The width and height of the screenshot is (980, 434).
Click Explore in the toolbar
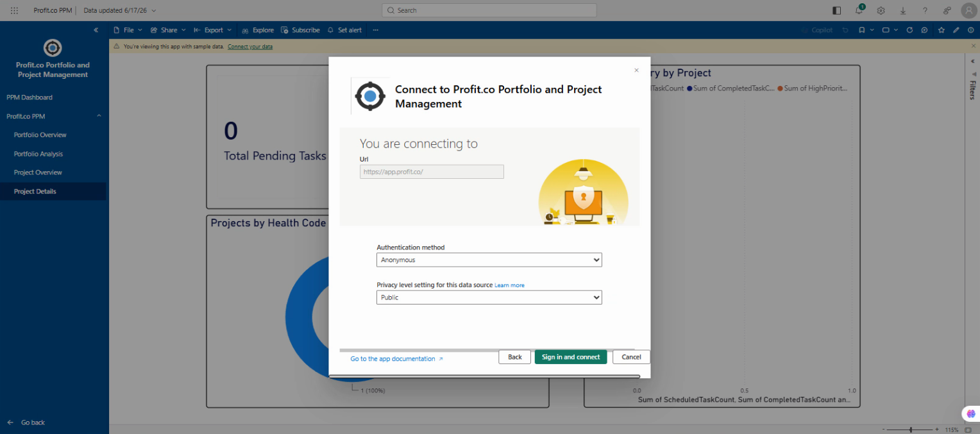pyautogui.click(x=258, y=30)
